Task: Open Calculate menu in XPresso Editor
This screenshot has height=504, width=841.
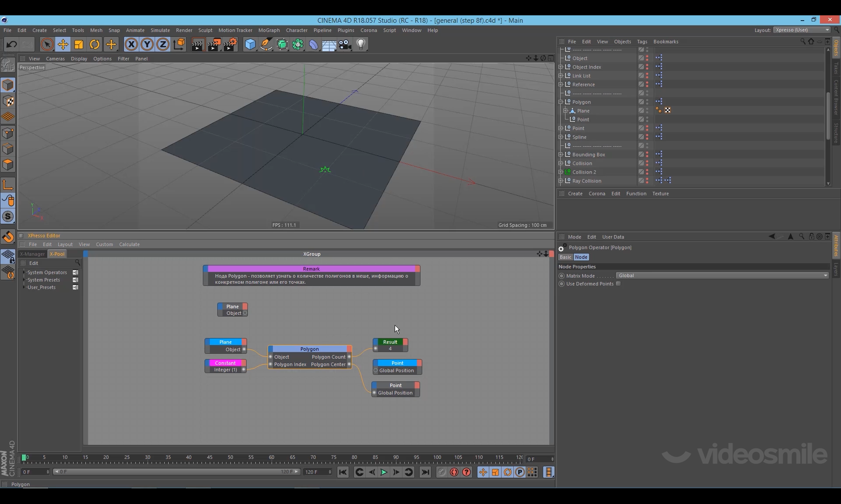Action: 129,244
